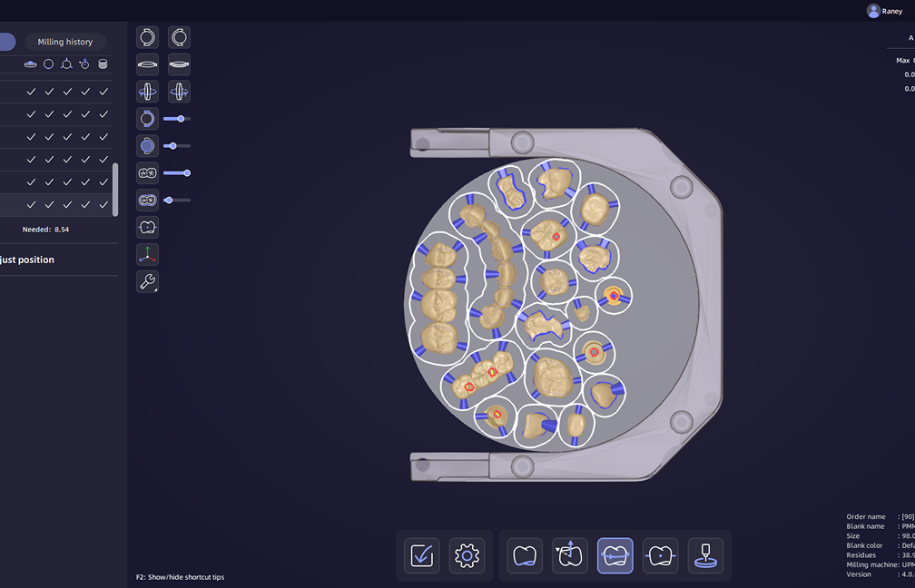Viewport: 915px width, 588px height.
Task: Click the confirm checkmark icon above shortcut tips
Action: [421, 554]
